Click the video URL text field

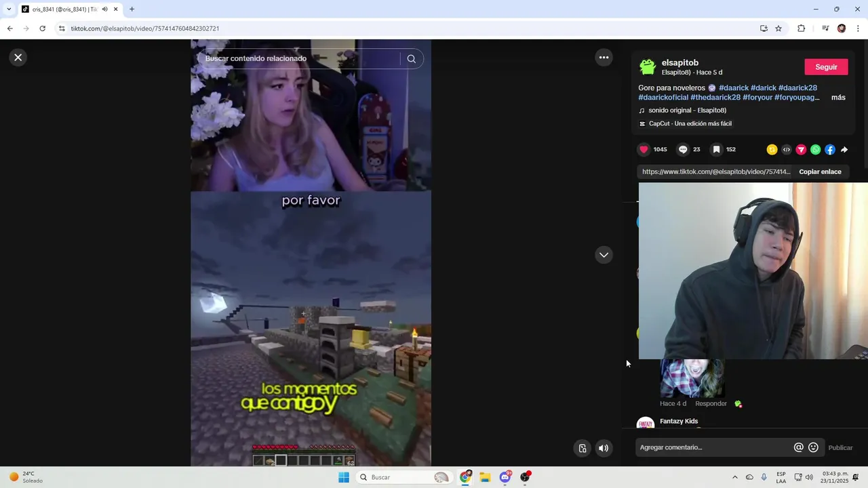click(716, 172)
